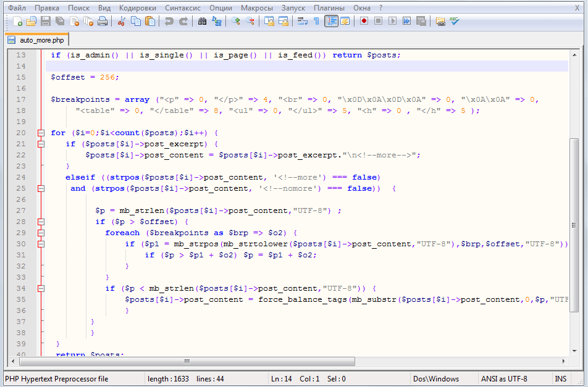Screen dimensions: 588x387
Task: Open the Кодировки menu
Action: 138,8
